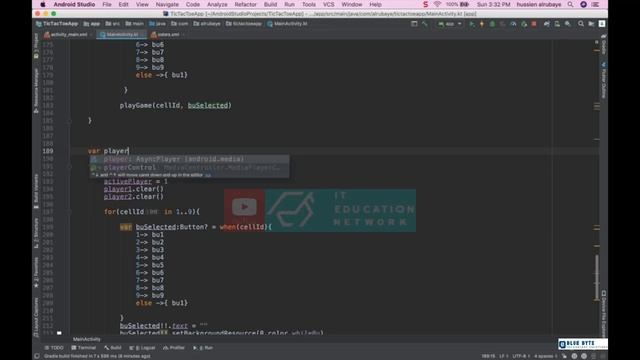The image size is (640, 360).
Task: Click the editor vertical scrollbar thumb
Action: coord(597,278)
